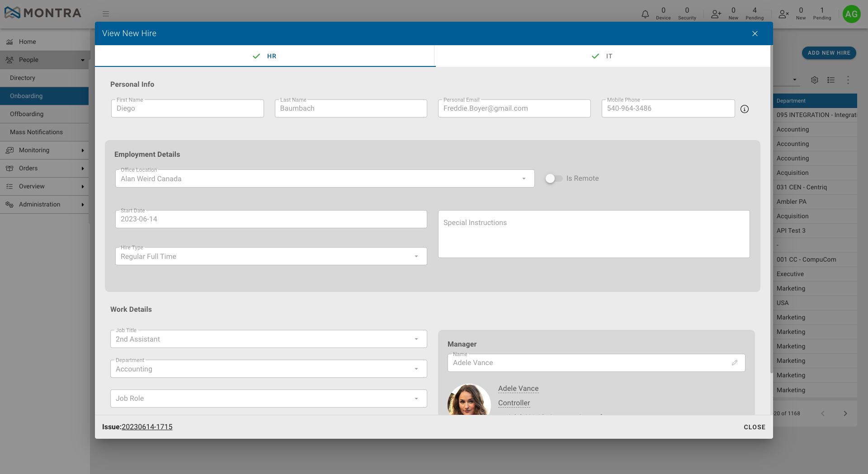
Task: Switch to the HR tab
Action: 265,56
